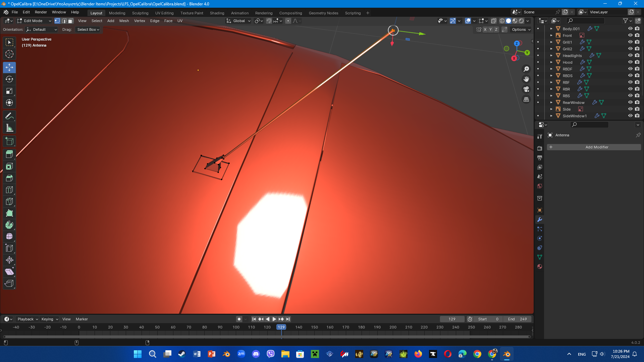Open the Edit Mode dropdown

coord(34,21)
